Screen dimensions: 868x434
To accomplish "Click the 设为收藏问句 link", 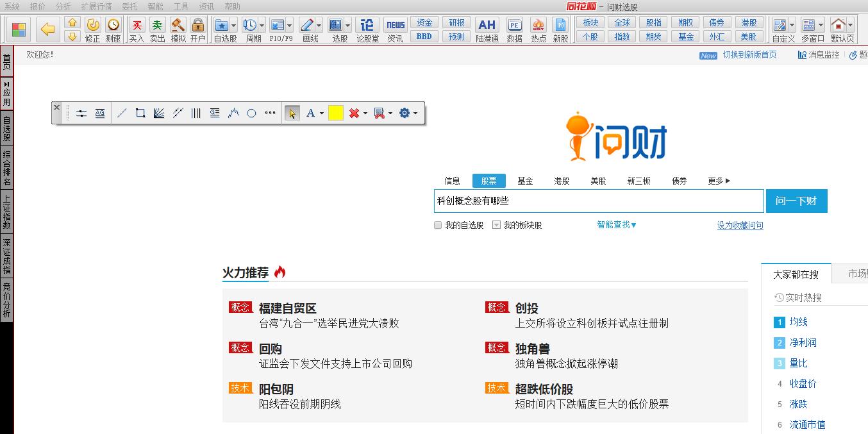I will [739, 225].
